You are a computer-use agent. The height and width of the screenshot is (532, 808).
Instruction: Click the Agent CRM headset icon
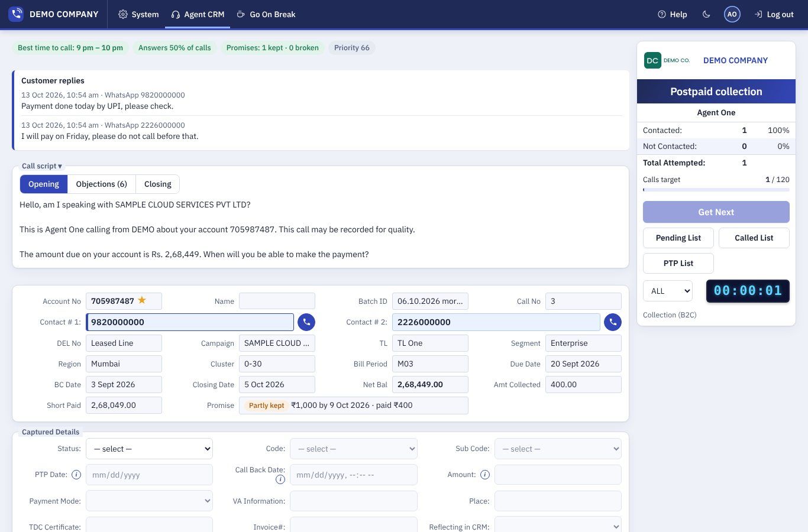[175, 14]
